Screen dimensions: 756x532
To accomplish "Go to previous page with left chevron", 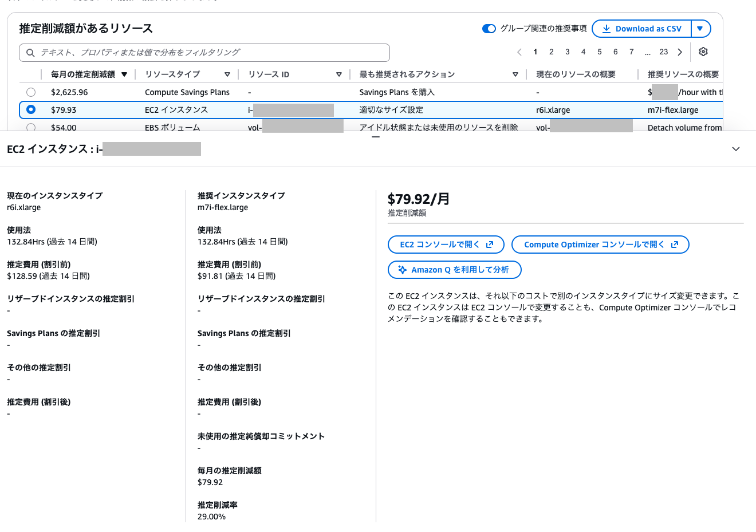I will [x=519, y=52].
